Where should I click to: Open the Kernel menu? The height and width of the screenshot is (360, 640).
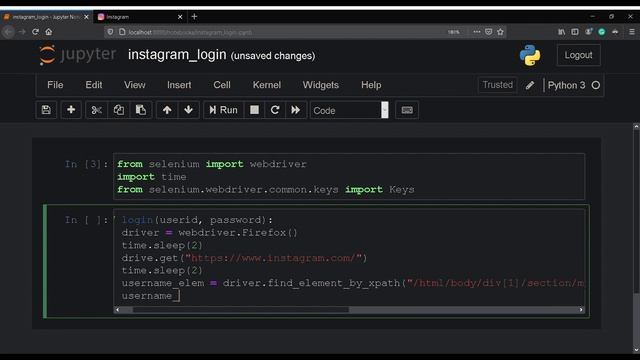(x=267, y=85)
